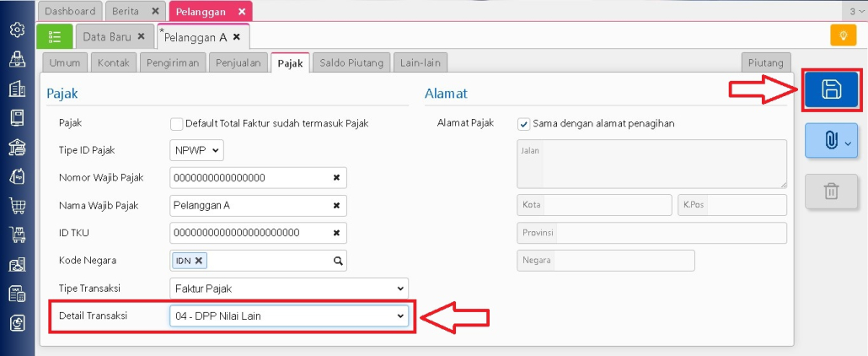Image resolution: width=868 pixels, height=356 pixels.
Task: Enable Default Total Faktur termasuk Pajak checkbox
Action: pos(177,124)
